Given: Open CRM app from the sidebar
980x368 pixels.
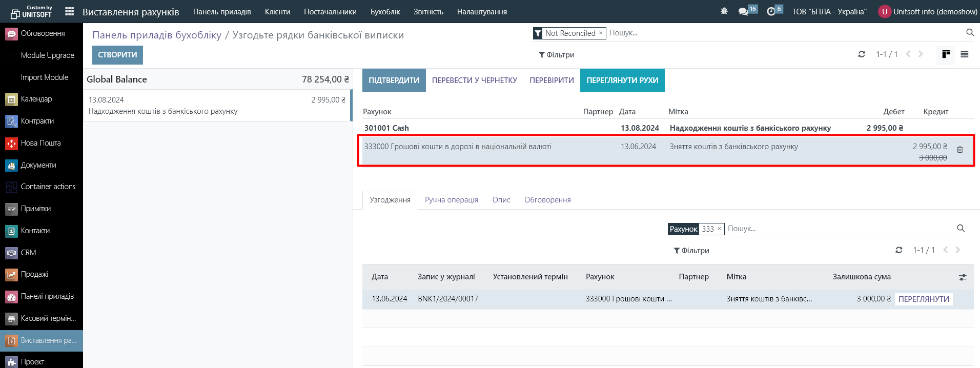Looking at the screenshot, I should 28,253.
